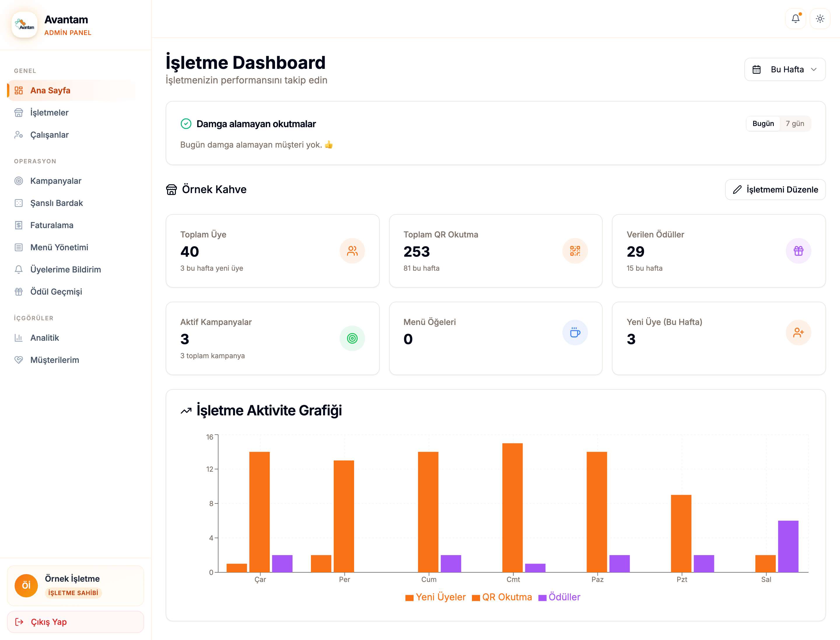Select the Bugün tab

pos(763,123)
